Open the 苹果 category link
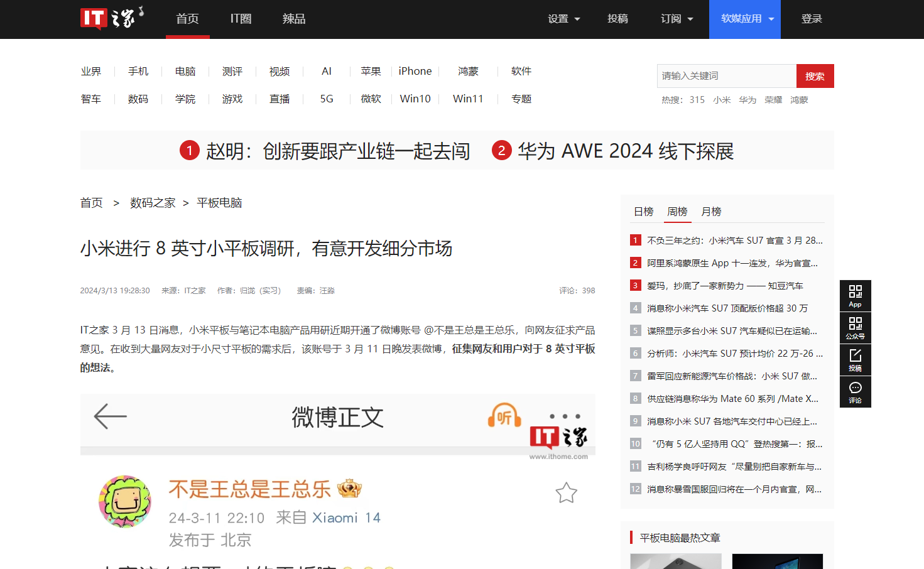 coord(371,72)
